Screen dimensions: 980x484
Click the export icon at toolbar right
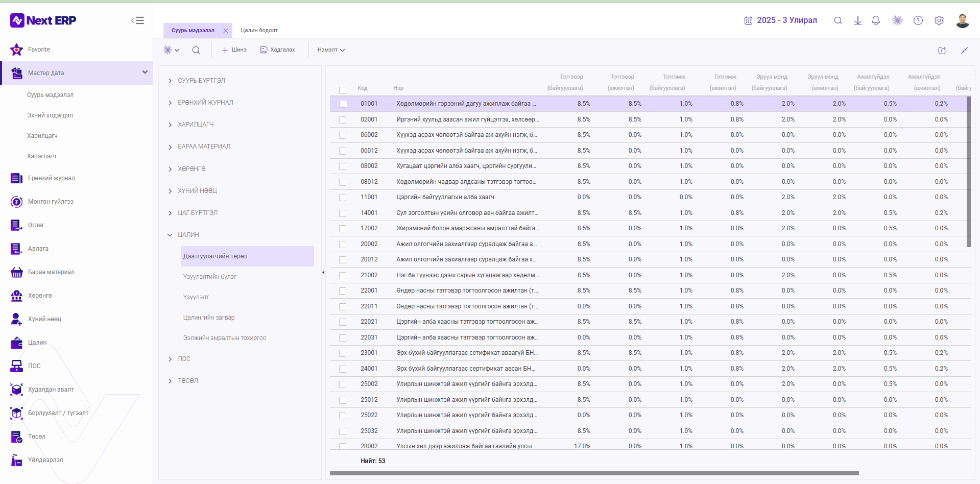[x=942, y=51]
